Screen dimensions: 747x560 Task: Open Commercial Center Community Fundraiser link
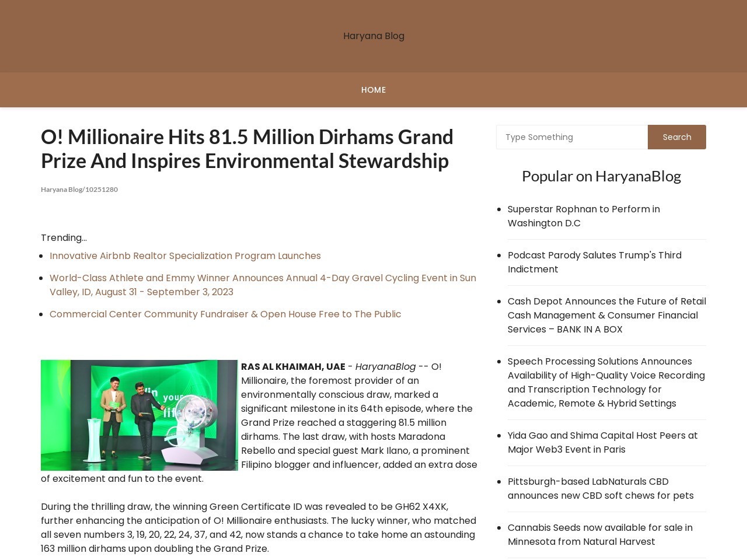pos(225,314)
